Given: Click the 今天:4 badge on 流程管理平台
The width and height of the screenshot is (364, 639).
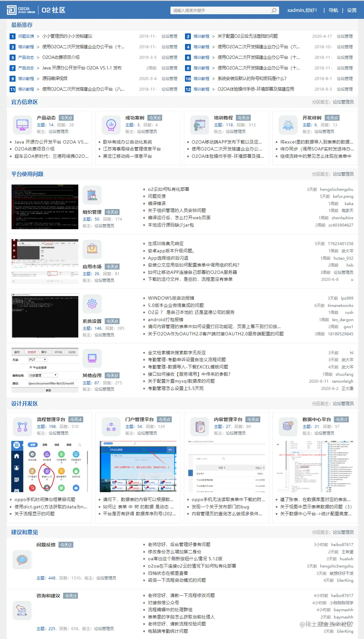Looking at the screenshot, I should click(76, 419).
